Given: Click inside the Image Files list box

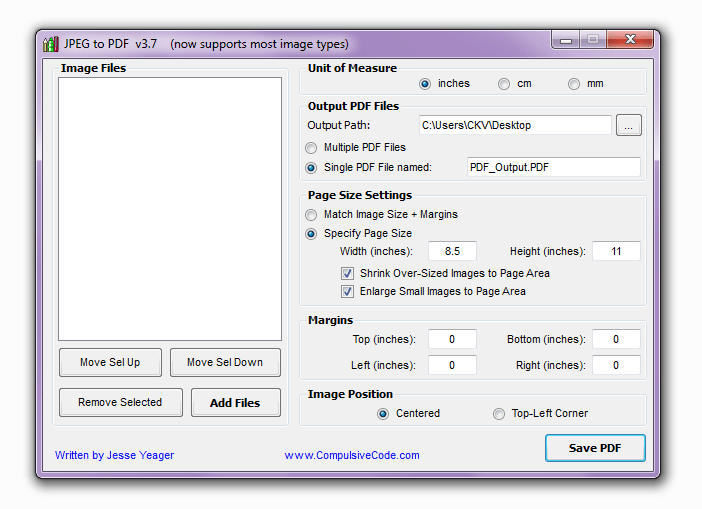Looking at the screenshot, I should 170,209.
